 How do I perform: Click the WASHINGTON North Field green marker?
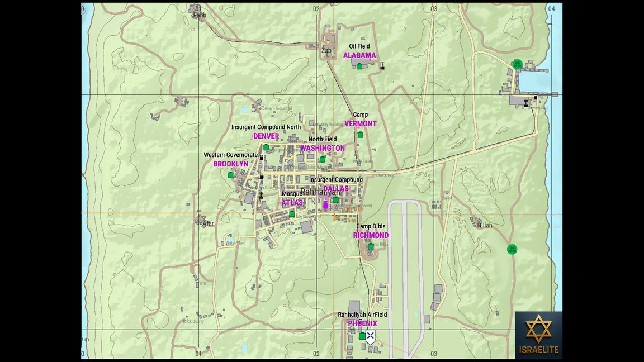coord(323,159)
